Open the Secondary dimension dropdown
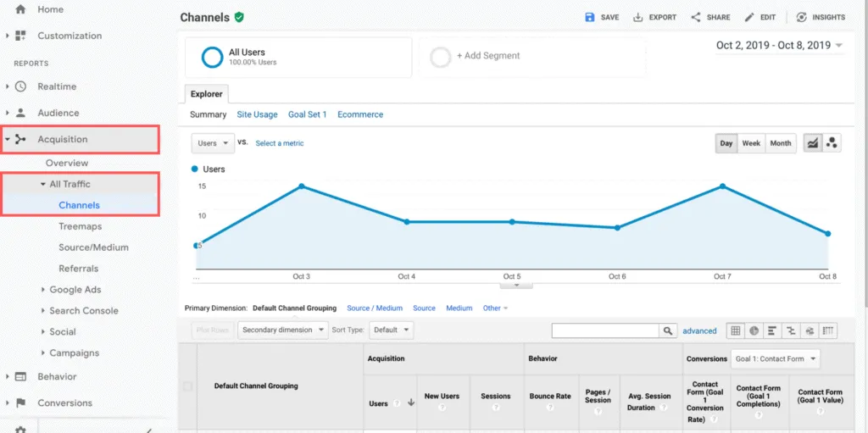The image size is (868, 433). [282, 330]
